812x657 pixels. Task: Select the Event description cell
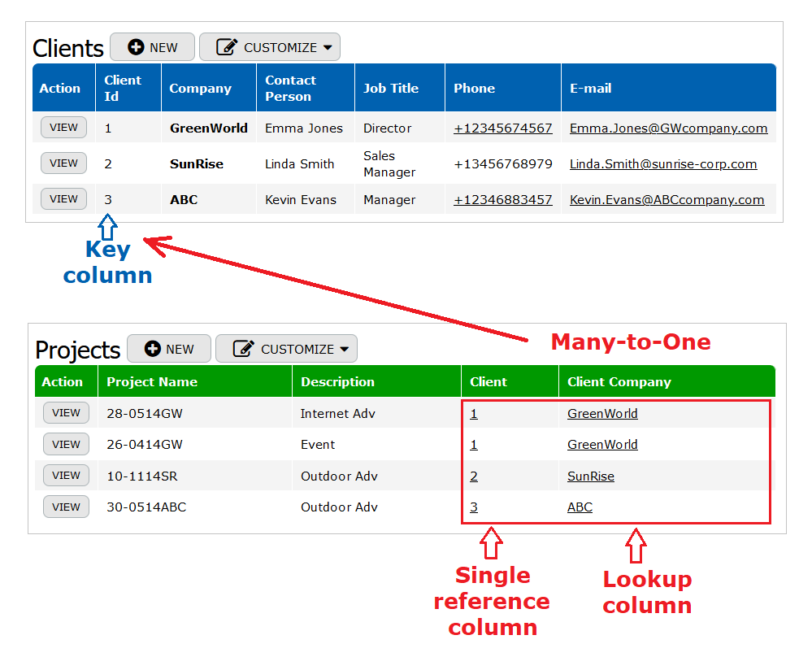coord(376,445)
